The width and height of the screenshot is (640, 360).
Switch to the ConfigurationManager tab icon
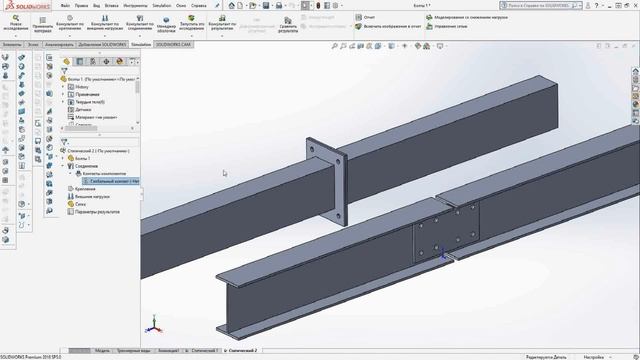93,61
